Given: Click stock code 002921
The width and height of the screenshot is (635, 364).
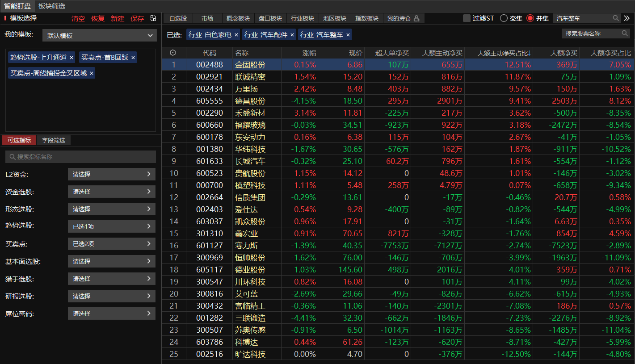Looking at the screenshot, I should (x=209, y=77).
